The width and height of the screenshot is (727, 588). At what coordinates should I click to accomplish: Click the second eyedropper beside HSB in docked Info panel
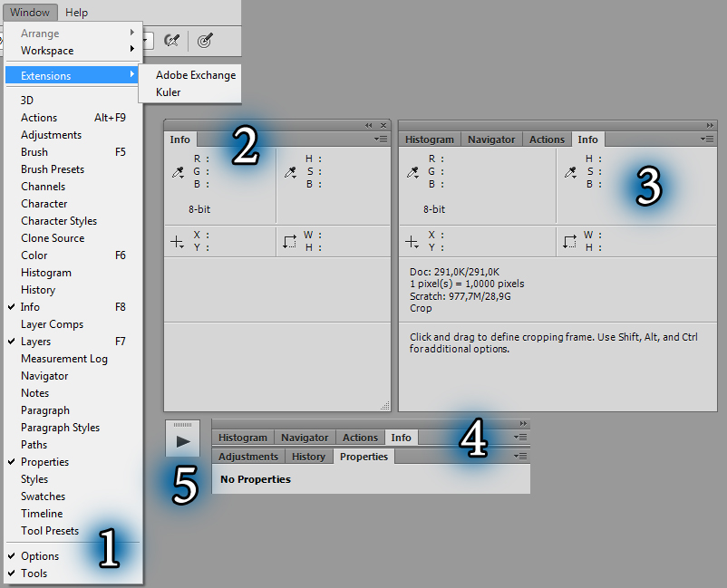click(x=570, y=173)
